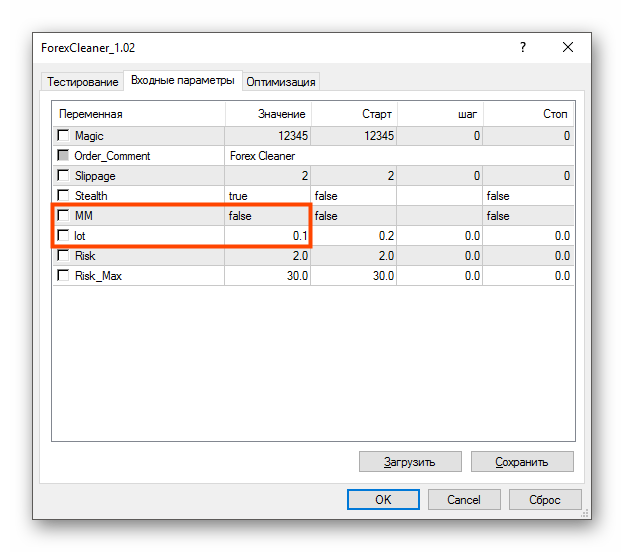Click the шаг column header

coord(440,114)
